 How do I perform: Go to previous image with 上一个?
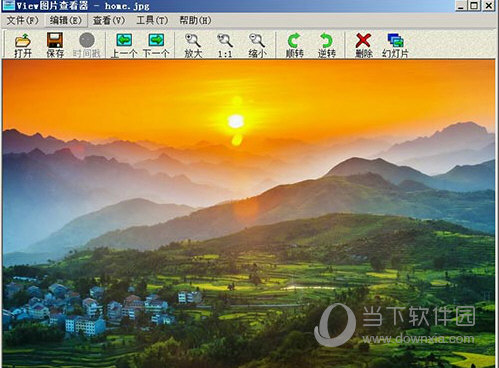(x=124, y=45)
